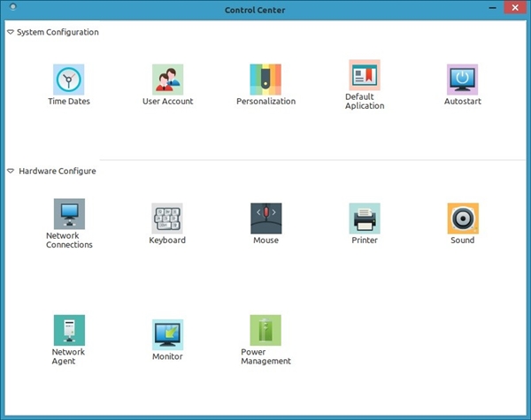The width and height of the screenshot is (531, 420).
Task: Open the Printer settings icon
Action: pyautogui.click(x=365, y=218)
